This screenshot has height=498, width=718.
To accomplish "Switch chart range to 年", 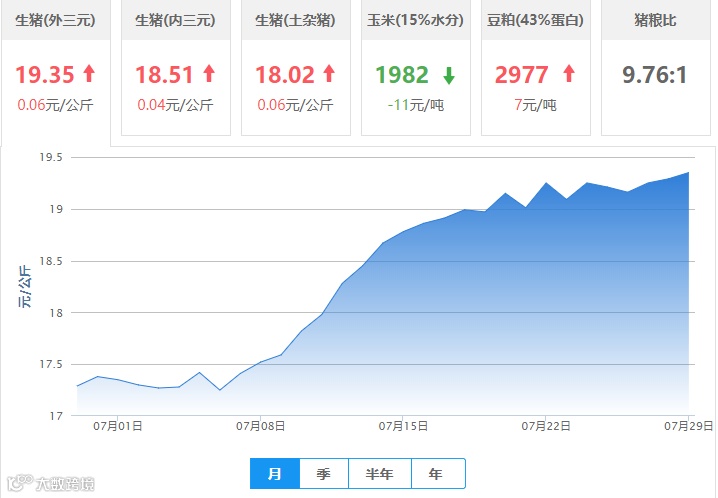I will (x=438, y=474).
